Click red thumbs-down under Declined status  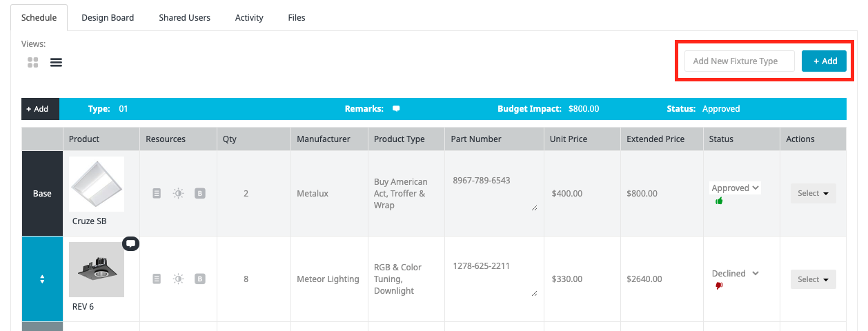pos(719,285)
